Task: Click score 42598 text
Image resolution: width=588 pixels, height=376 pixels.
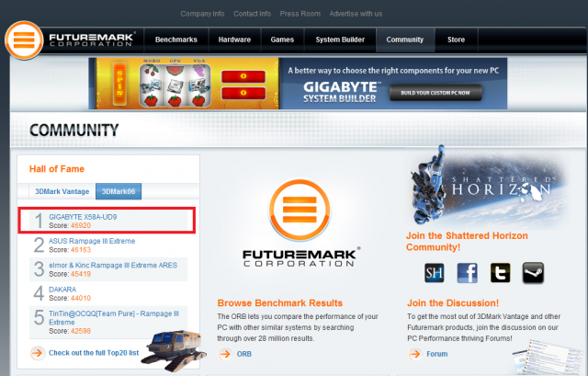Action: 81,331
